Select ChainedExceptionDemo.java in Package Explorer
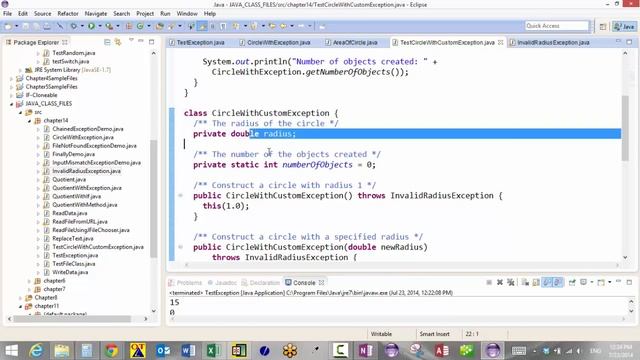The width and height of the screenshot is (640, 360). tap(88, 129)
